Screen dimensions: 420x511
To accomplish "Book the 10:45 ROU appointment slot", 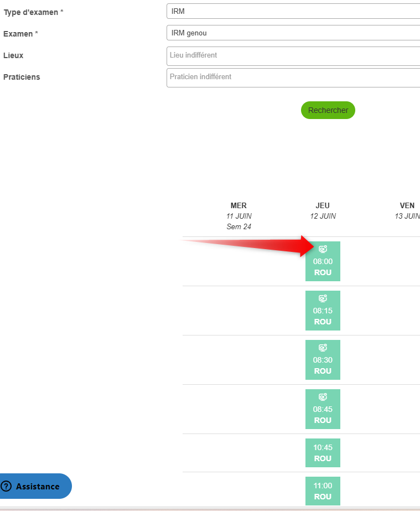I will click(323, 453).
